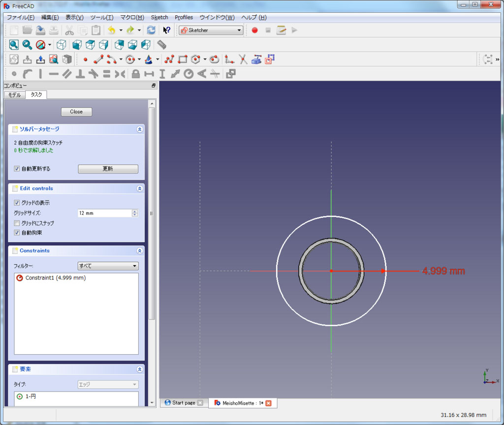Switch to the モデル tab
Viewport: 504px width, 425px height.
[x=14, y=95]
